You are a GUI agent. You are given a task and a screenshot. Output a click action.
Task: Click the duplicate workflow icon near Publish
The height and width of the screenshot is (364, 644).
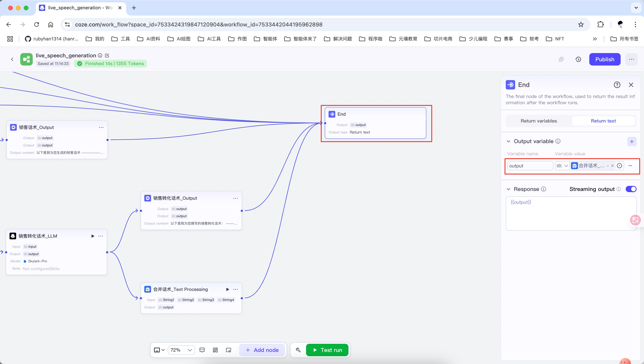click(561, 59)
